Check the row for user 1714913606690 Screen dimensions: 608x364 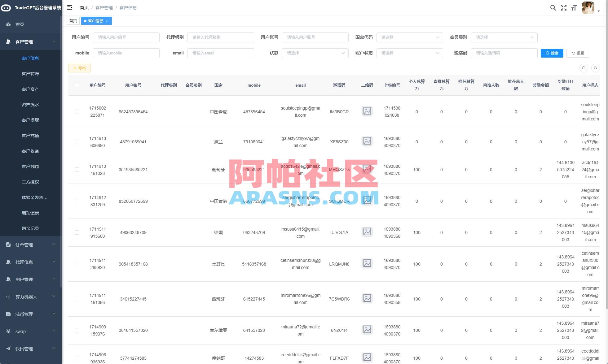(x=77, y=141)
